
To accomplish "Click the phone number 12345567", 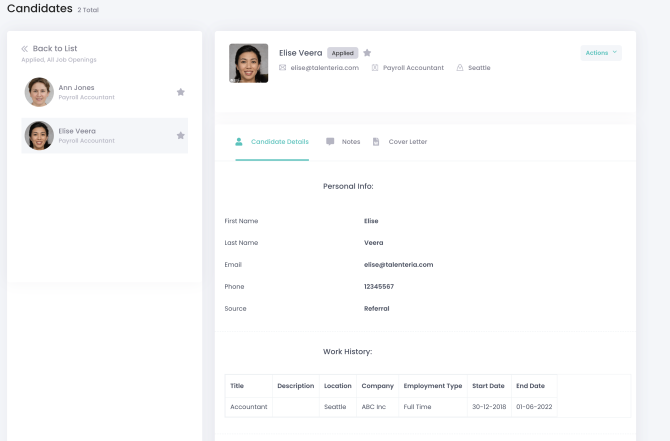I will click(x=379, y=287).
